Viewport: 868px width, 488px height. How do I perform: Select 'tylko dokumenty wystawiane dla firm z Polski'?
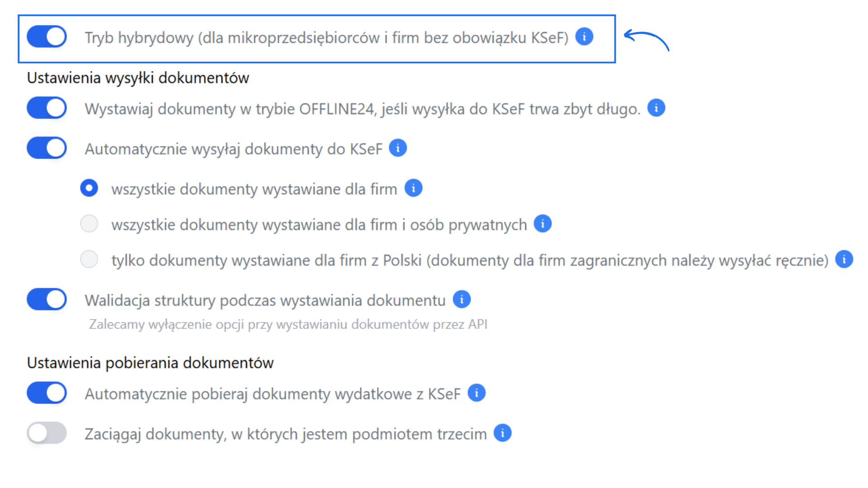pos(89,259)
